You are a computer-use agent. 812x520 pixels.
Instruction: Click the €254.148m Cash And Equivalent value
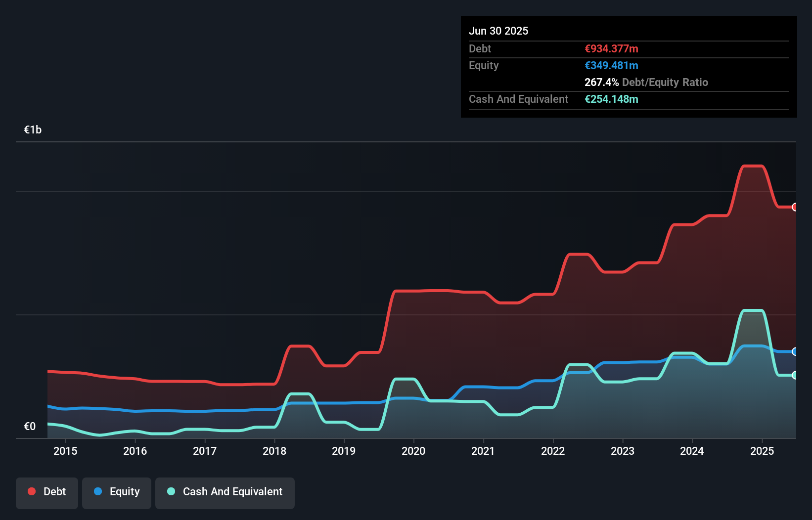(611, 99)
